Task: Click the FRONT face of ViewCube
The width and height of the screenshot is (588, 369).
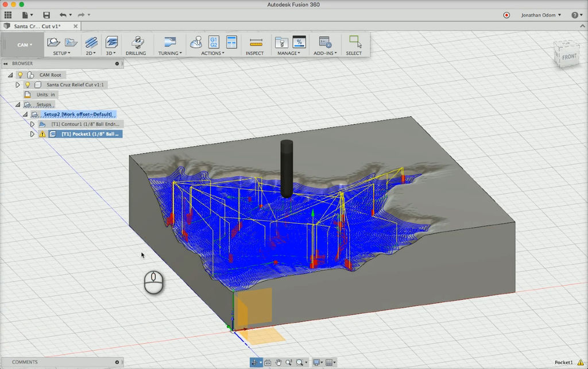Action: pos(568,57)
